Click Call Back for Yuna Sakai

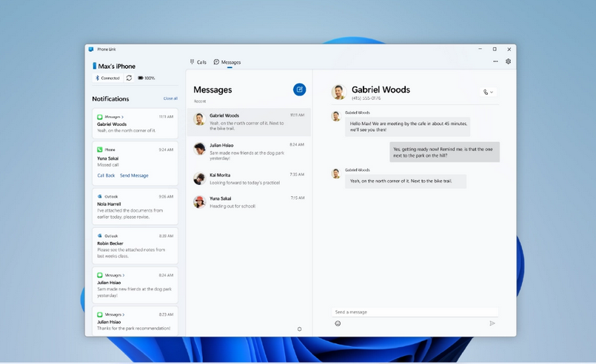point(106,175)
